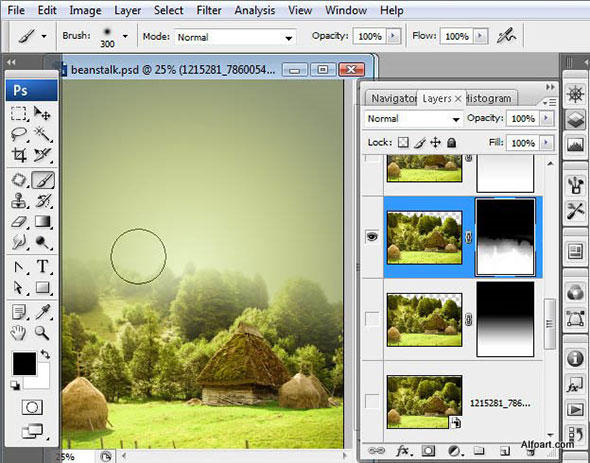
Task: Select the Eyedropper tool
Action: point(43,312)
